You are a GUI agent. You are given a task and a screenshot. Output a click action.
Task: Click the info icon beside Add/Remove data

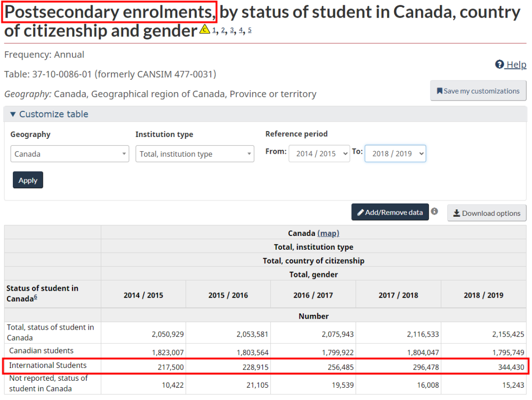coord(434,212)
